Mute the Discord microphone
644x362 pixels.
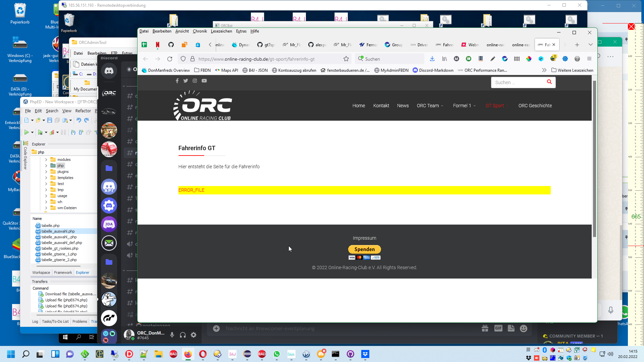point(172,335)
